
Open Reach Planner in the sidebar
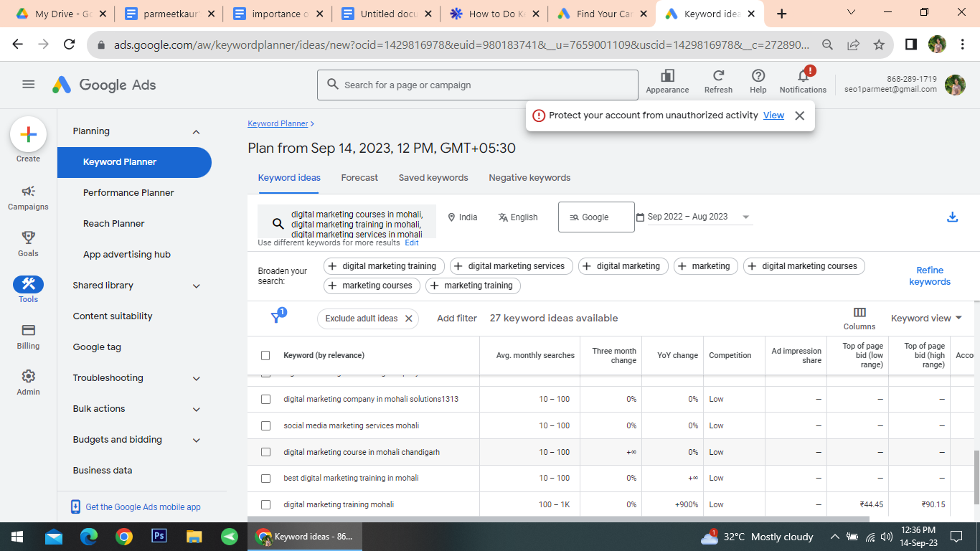point(114,224)
